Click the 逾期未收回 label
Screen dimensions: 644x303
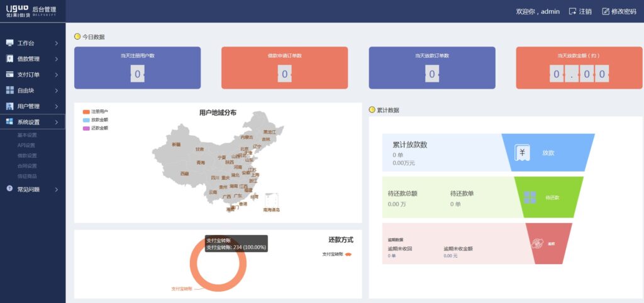[399, 249]
